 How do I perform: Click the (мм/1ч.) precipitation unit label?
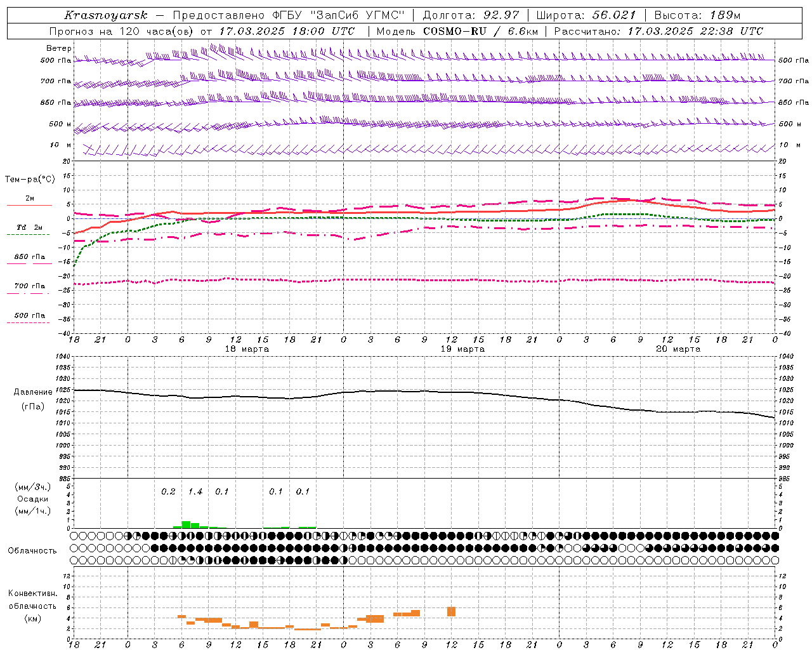click(x=32, y=511)
